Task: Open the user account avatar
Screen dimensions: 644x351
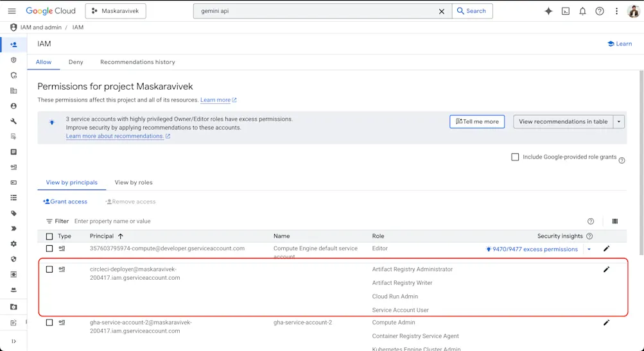Action: coord(634,11)
